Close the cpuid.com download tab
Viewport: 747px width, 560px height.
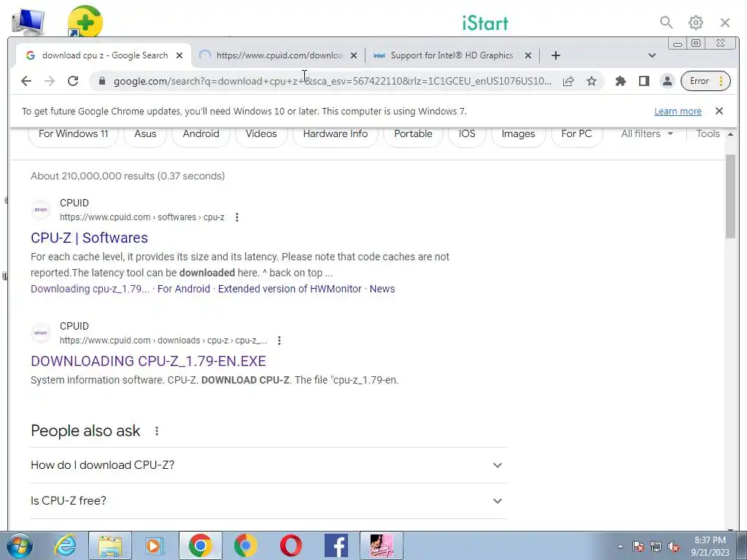(x=354, y=55)
